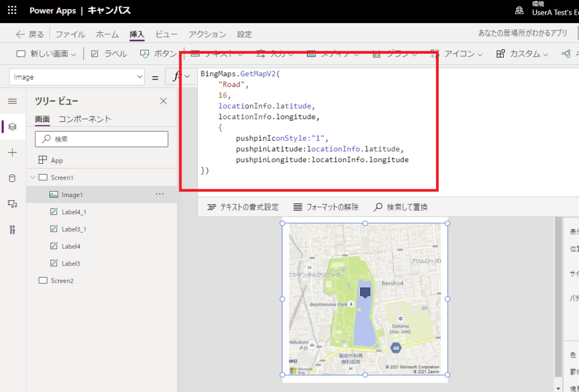This screenshot has height=392, width=579.
Task: Go back with the 戻る arrow
Action: pyautogui.click(x=29, y=34)
